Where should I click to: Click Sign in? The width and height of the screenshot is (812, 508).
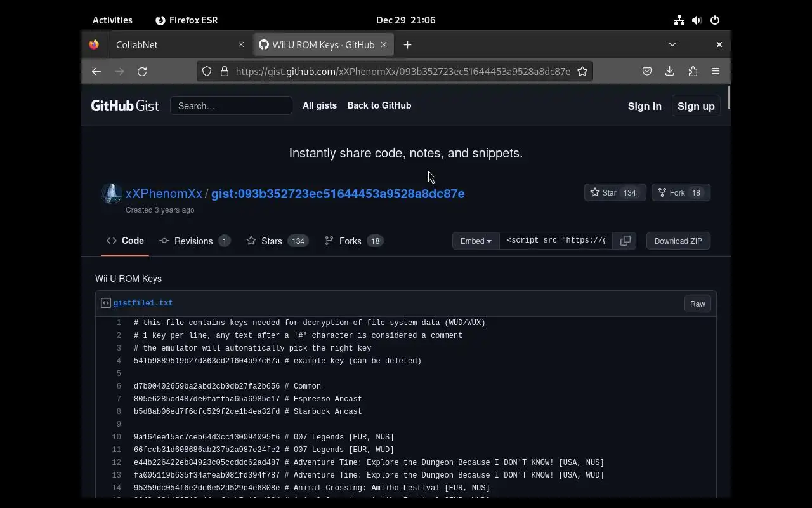[x=645, y=106]
